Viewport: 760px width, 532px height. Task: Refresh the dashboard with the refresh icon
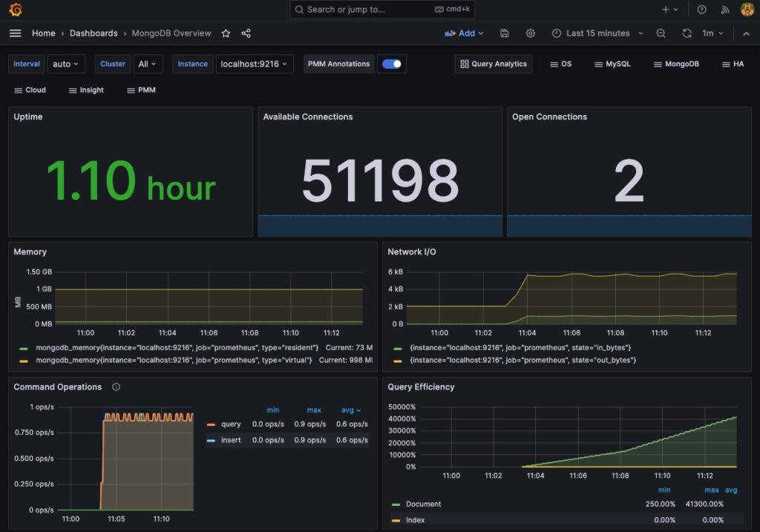point(687,33)
